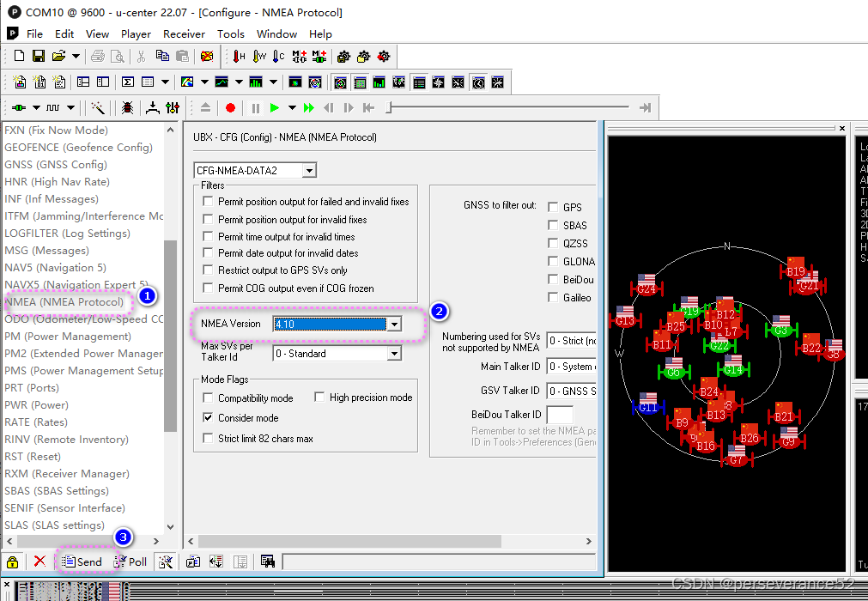The height and width of the screenshot is (601, 868).
Task: Click the Send button
Action: (x=82, y=562)
